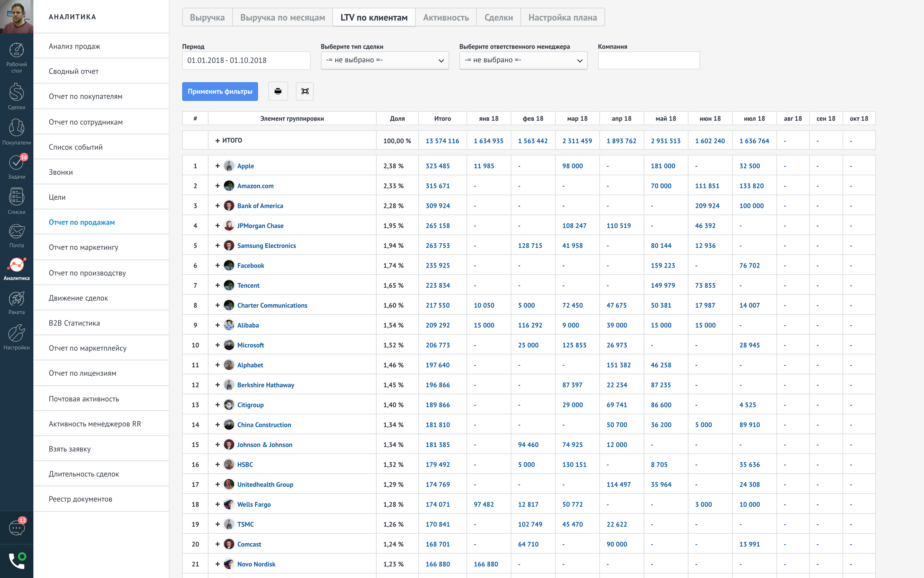Click the JPMorgan Chase row avatar icon

point(229,225)
